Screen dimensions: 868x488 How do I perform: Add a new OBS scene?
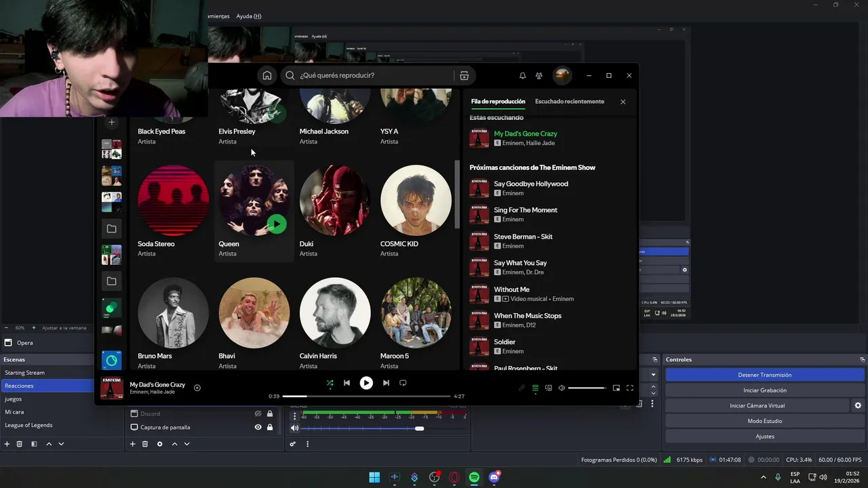point(7,444)
